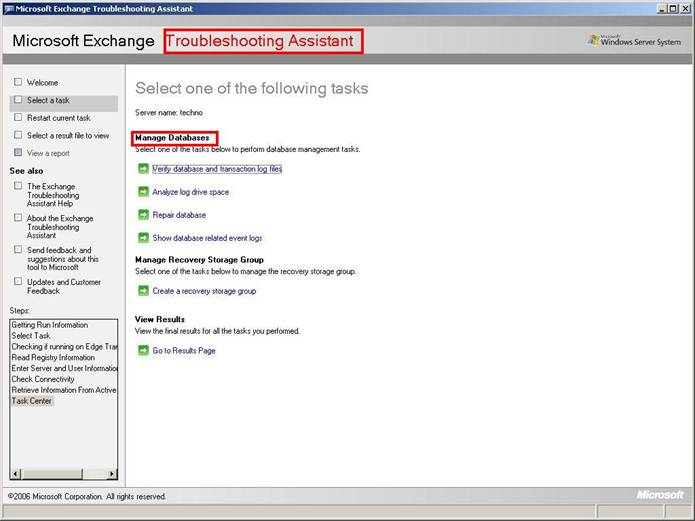Image resolution: width=695 pixels, height=521 pixels.
Task: Tick the Send feedback and suggestions checkbox
Action: coord(18,250)
